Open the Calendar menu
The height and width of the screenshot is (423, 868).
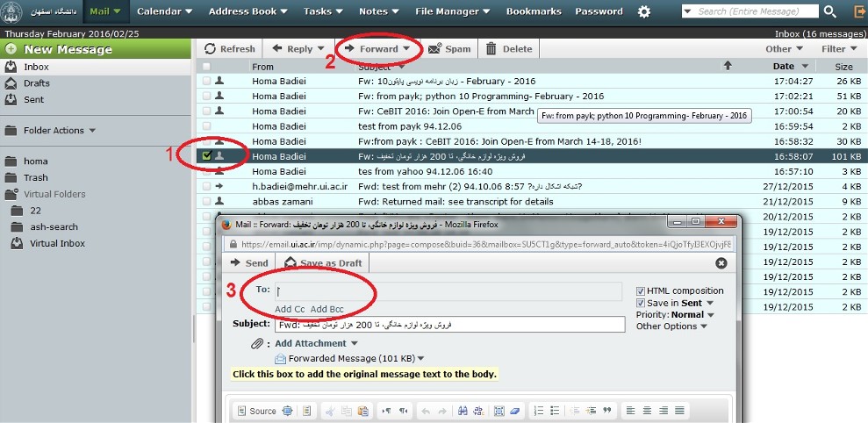165,11
